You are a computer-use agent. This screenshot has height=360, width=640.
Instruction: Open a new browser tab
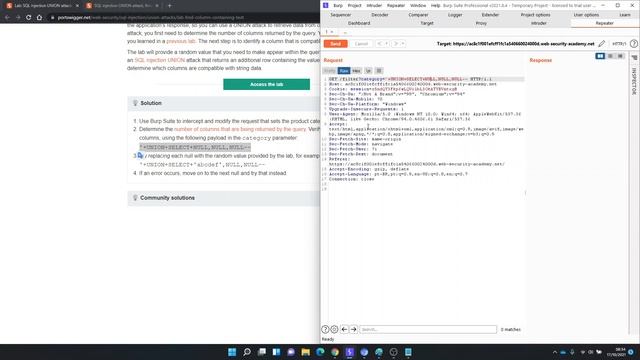click(x=169, y=6)
